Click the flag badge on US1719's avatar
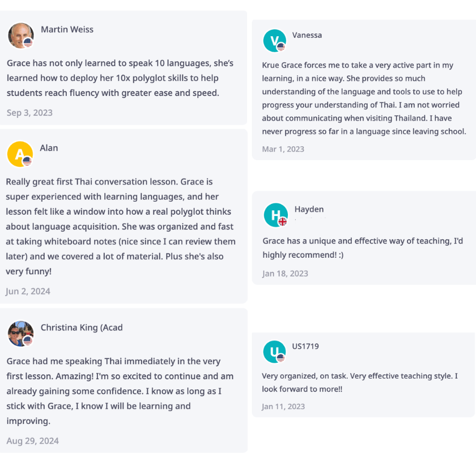This screenshot has height=476, width=476. click(280, 358)
